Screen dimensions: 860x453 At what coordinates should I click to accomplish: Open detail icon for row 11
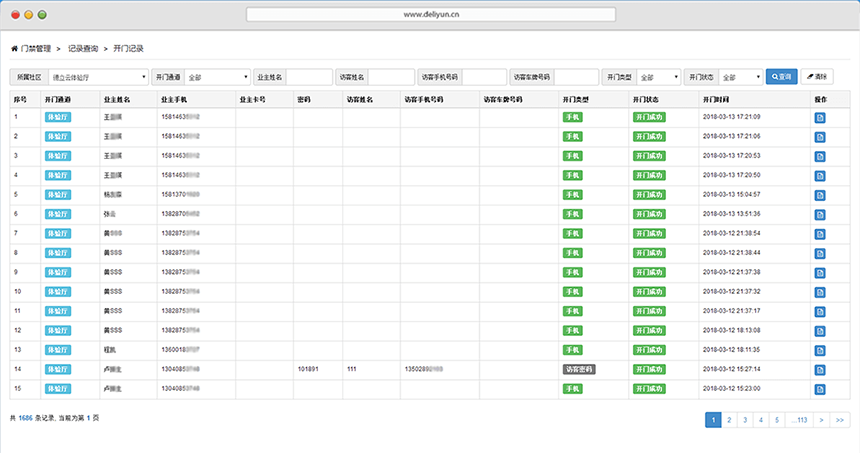820,312
